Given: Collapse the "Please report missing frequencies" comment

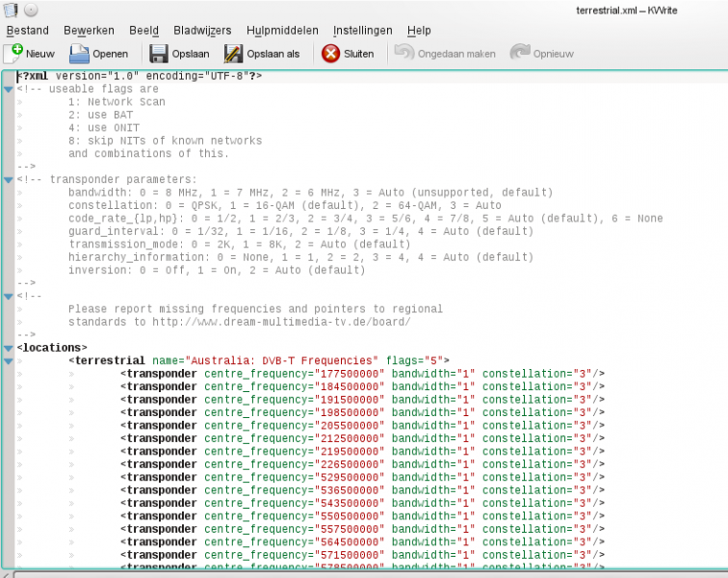Looking at the screenshot, I should [9, 297].
